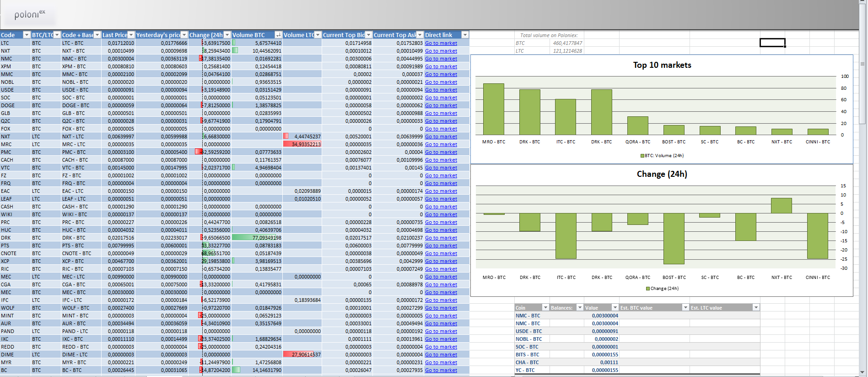Click the Change (24h) chart title
This screenshot has height=377, width=868.
tap(662, 174)
